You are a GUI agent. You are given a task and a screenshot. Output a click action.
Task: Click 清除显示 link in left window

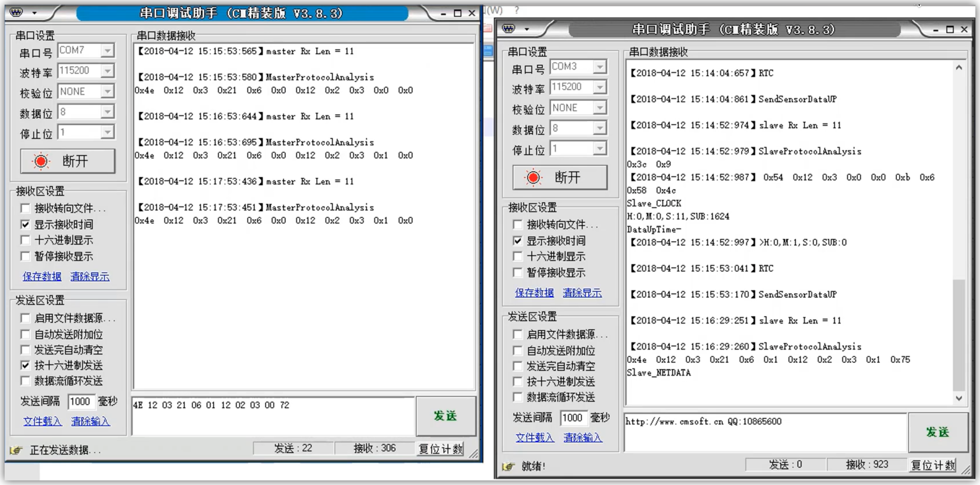[x=90, y=276]
